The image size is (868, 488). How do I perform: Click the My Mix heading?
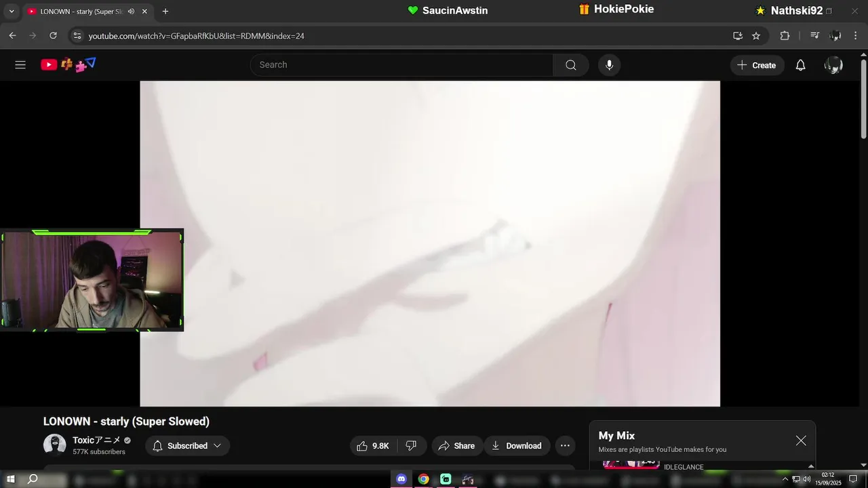(x=616, y=436)
